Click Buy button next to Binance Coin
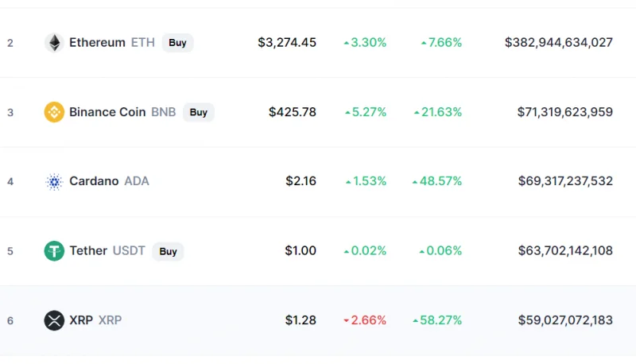This screenshot has width=636, height=364. (x=199, y=112)
